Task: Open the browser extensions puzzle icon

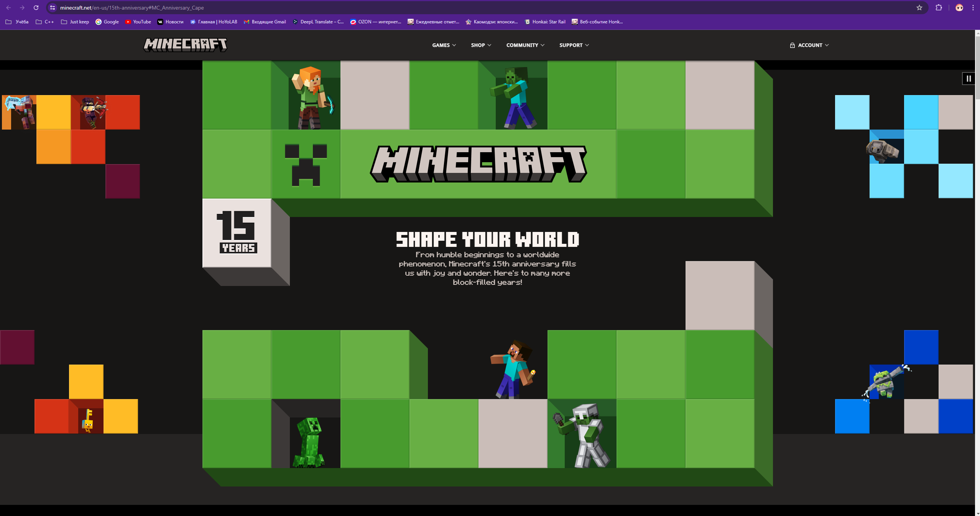Action: (939, 8)
